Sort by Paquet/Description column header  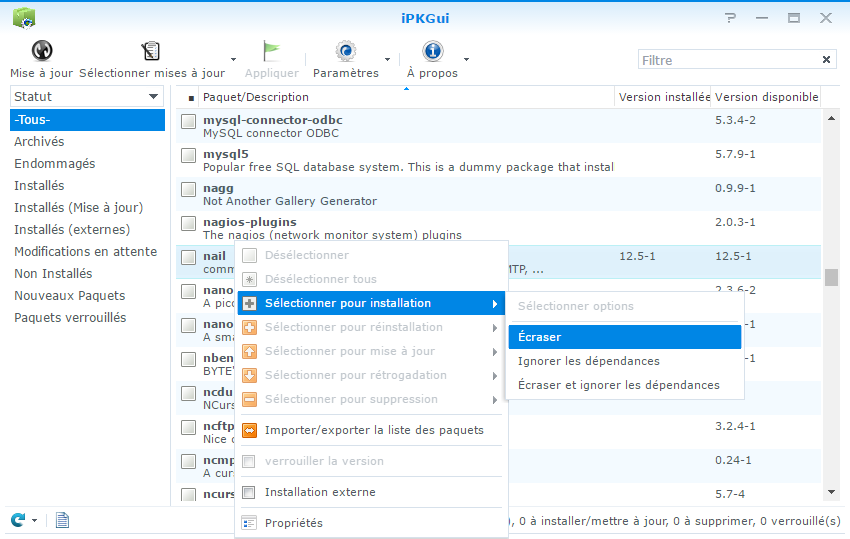(407, 97)
